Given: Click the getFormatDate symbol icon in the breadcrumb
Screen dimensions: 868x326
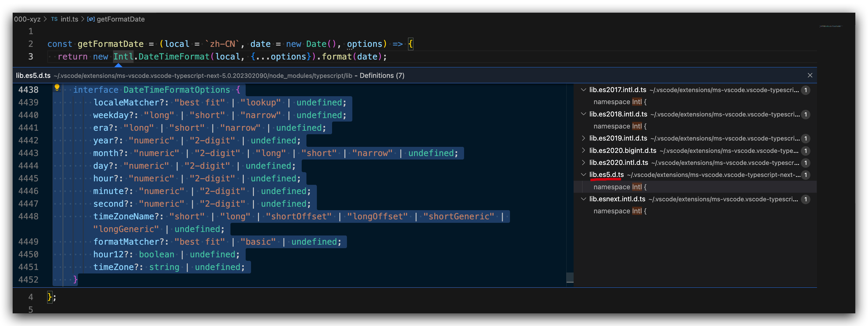Looking at the screenshot, I should (x=91, y=19).
